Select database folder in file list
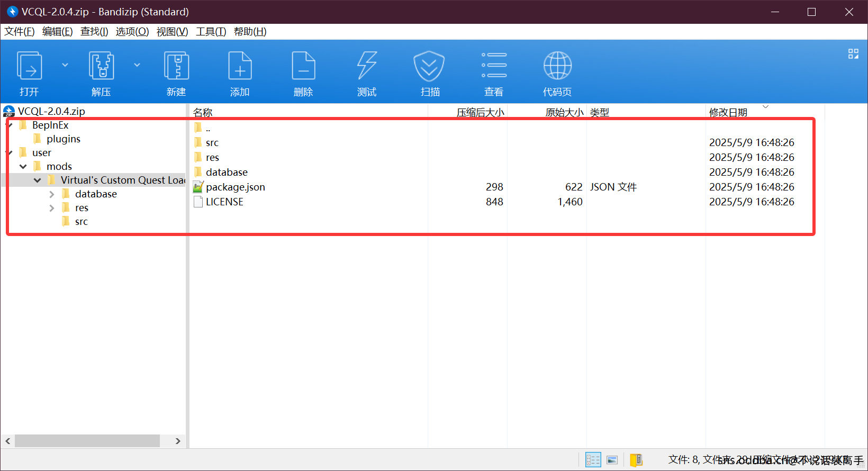 pos(227,172)
